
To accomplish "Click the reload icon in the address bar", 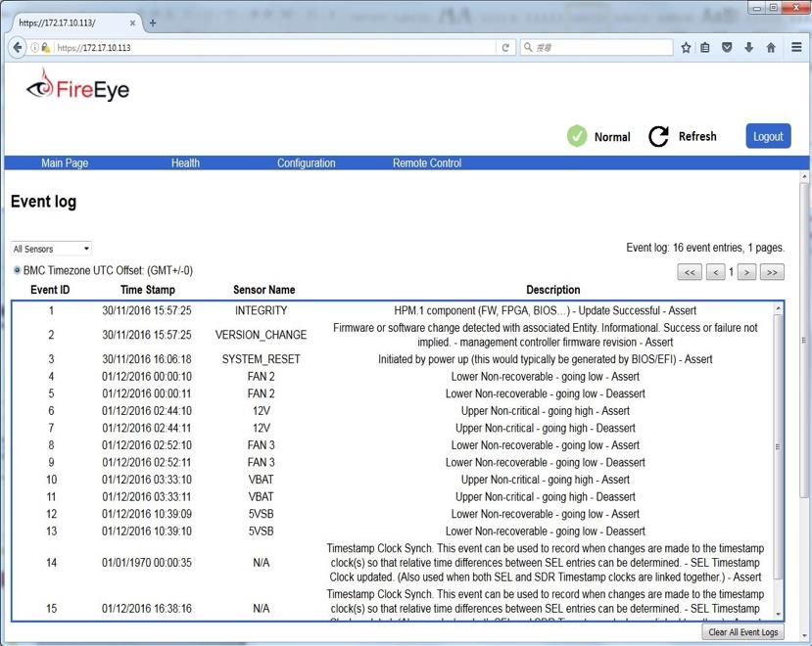I will click(x=505, y=48).
